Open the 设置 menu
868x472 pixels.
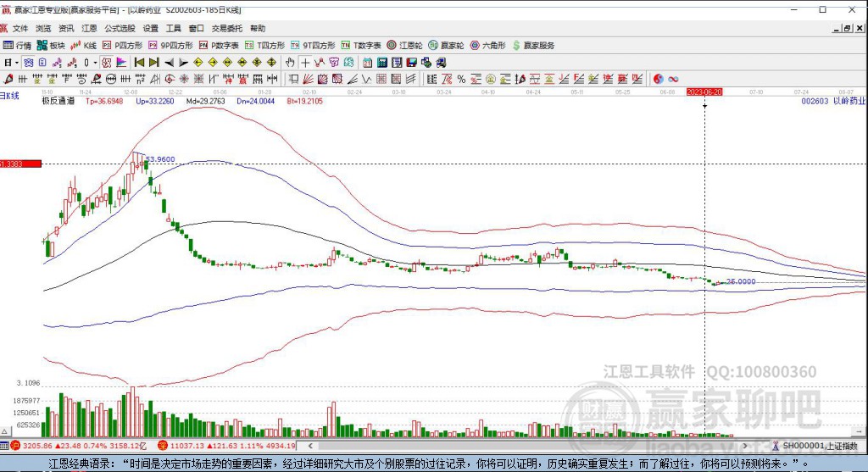[x=151, y=28]
